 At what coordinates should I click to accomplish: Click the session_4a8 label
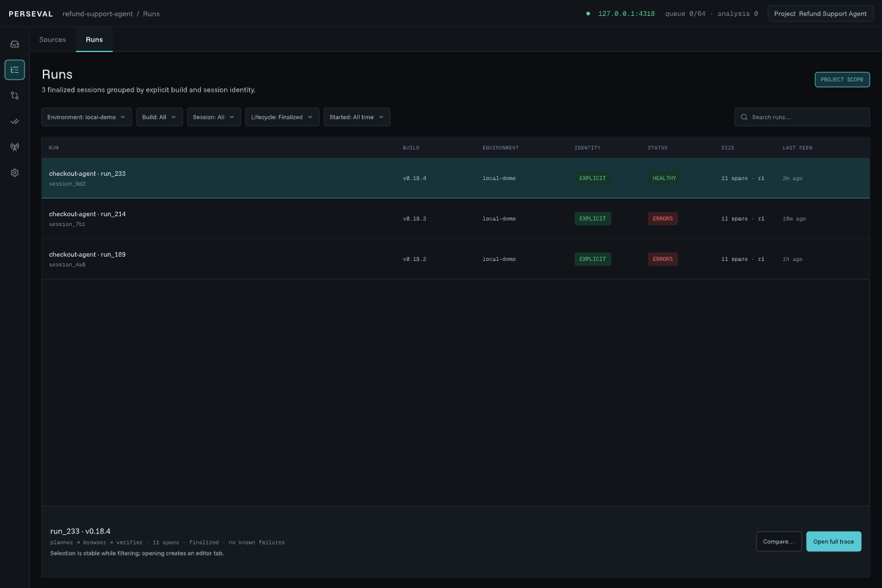(x=67, y=265)
